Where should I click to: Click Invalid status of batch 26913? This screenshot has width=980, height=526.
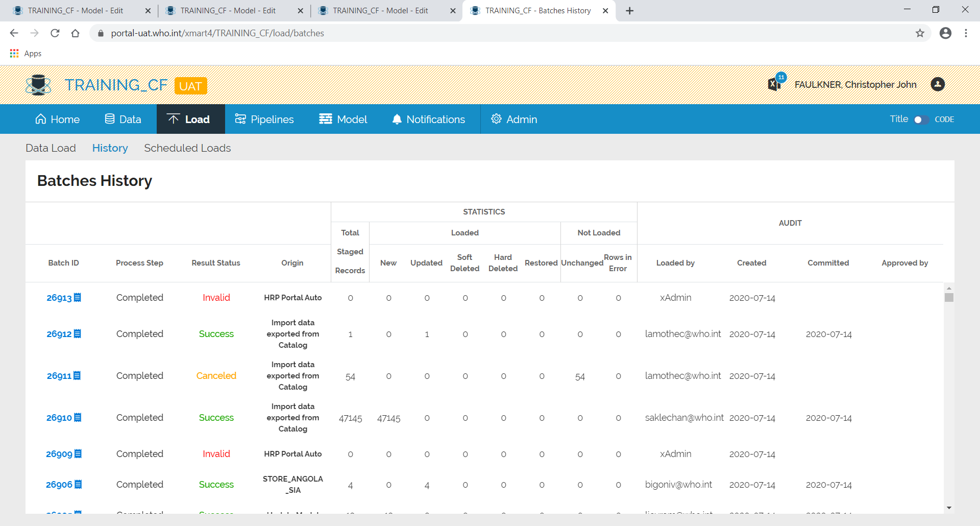point(216,297)
